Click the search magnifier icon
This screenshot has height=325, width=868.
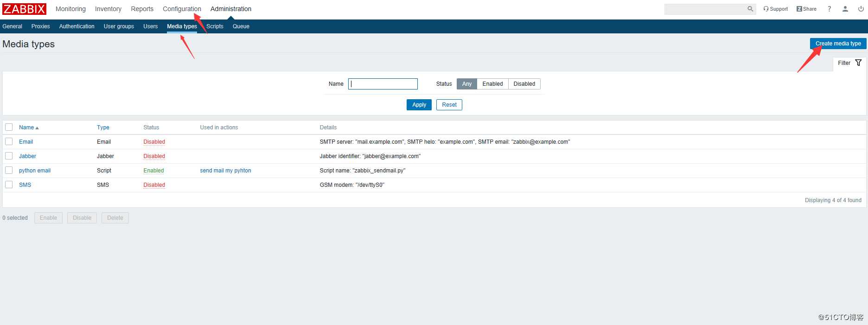(x=750, y=9)
